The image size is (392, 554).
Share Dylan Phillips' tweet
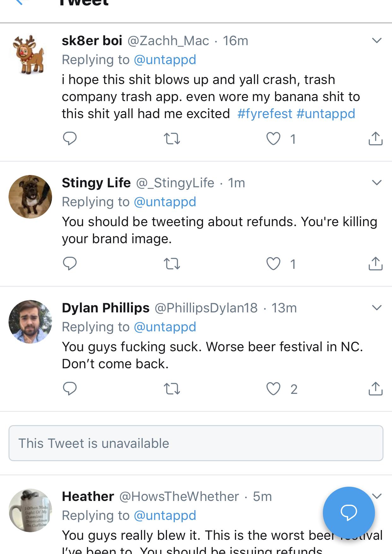[x=376, y=388]
